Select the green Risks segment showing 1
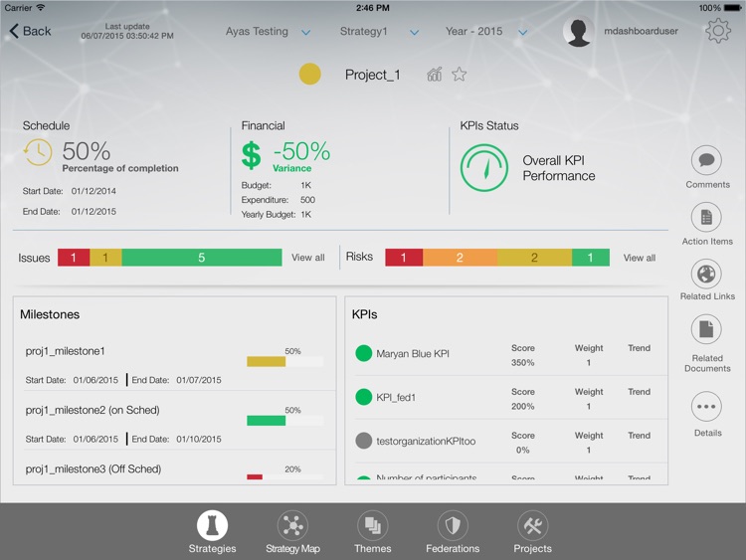The height and width of the screenshot is (560, 746). [x=591, y=258]
